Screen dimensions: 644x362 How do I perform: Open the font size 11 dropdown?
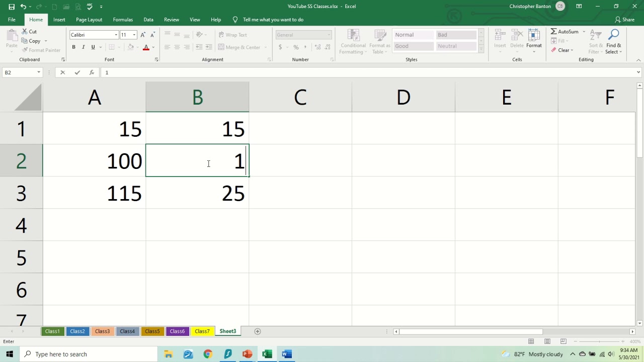[134, 35]
